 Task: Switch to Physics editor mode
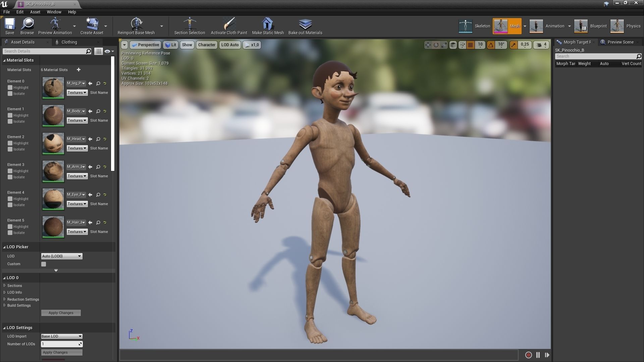(626, 26)
